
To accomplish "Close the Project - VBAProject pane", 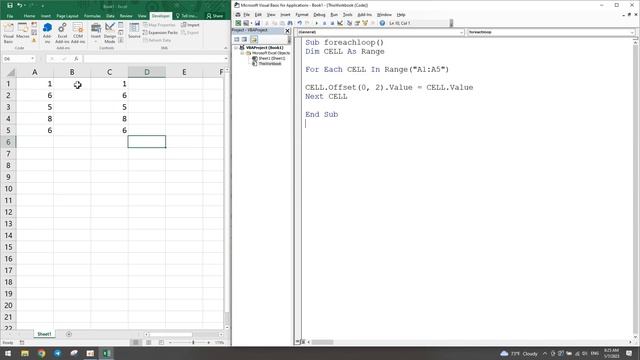I will tap(287, 31).
